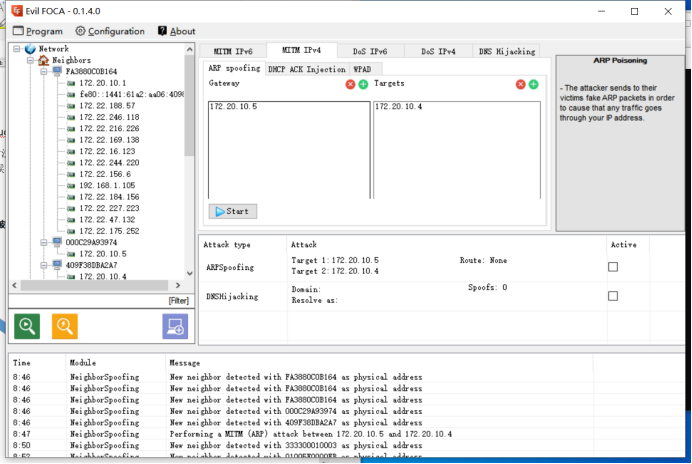The image size is (692, 464).
Task: Click the About book icon
Action: (x=162, y=31)
